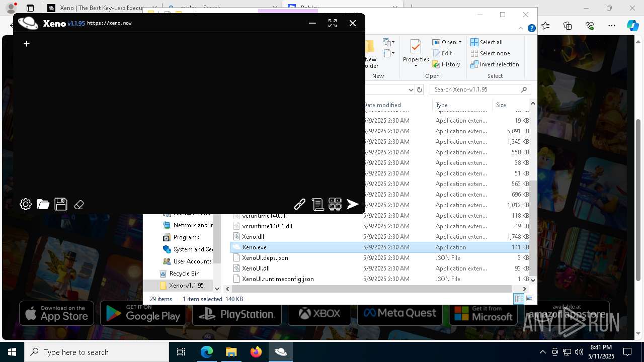Attach Xeno using the link icon
Viewport: 644px width, 362px height.
tap(300, 204)
